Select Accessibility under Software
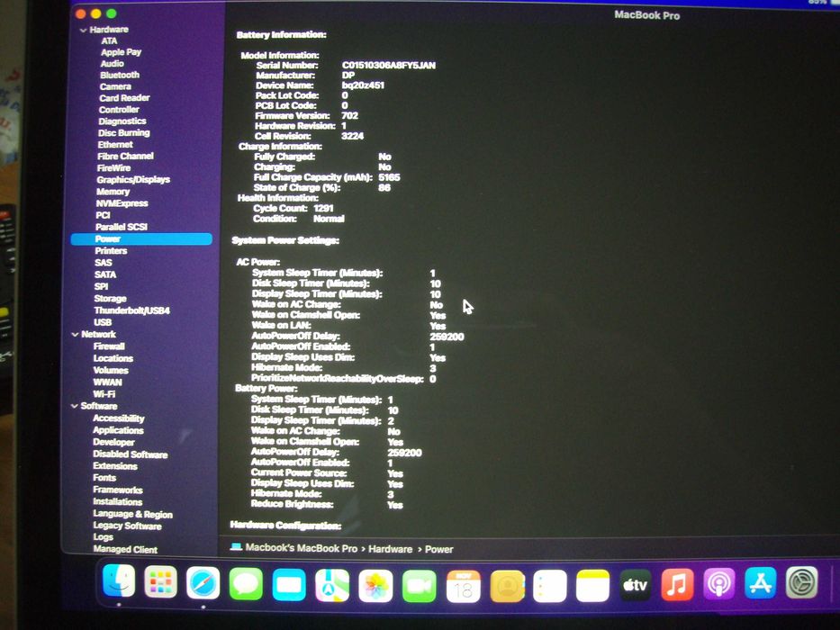840x630 pixels. coord(119,418)
